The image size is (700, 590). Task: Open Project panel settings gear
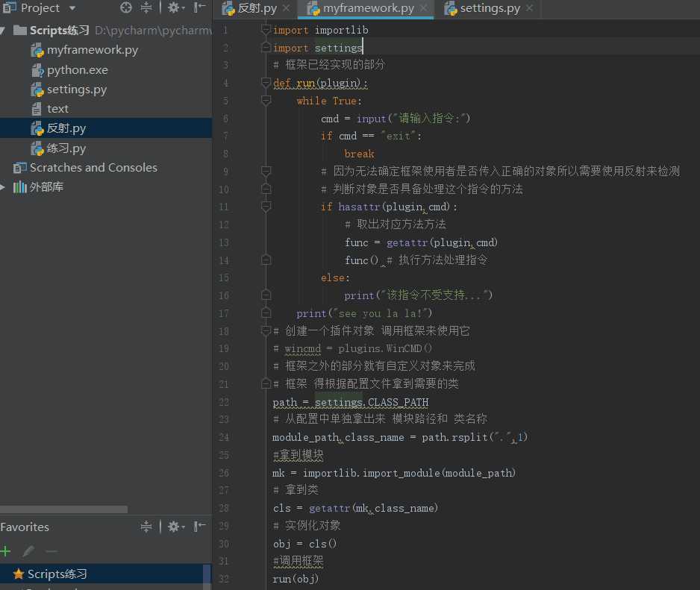tap(176, 7)
